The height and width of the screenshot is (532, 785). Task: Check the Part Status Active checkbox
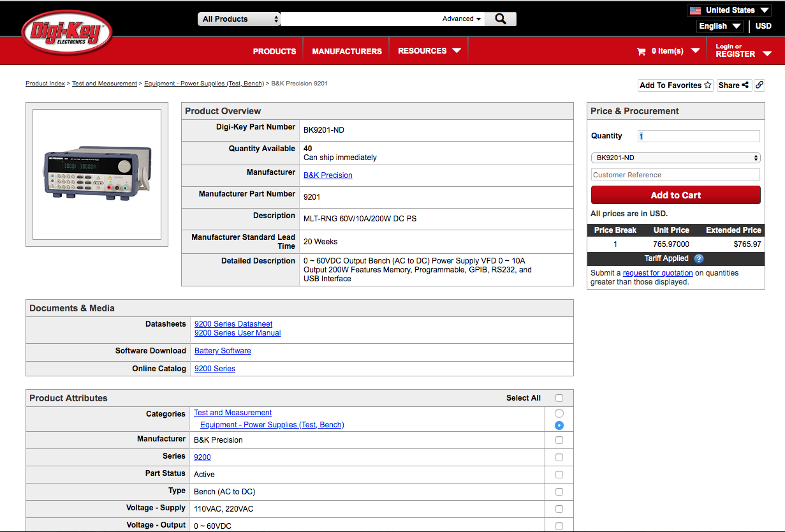click(x=559, y=475)
